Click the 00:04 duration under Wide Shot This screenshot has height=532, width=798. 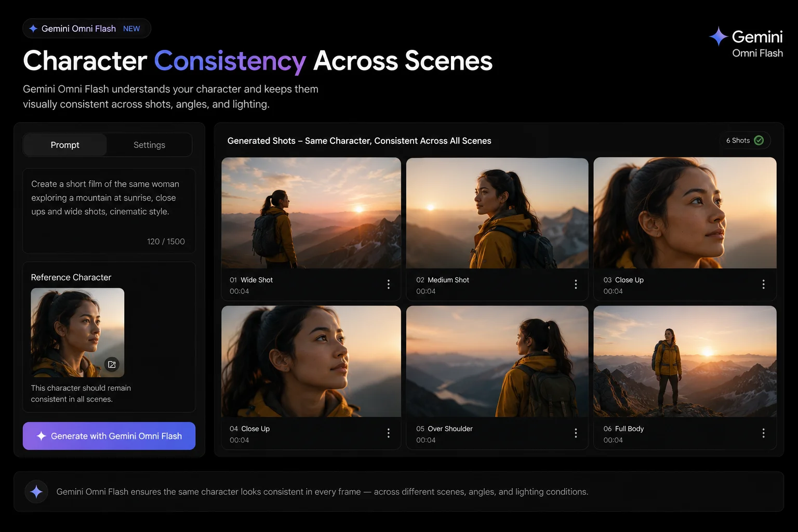(x=239, y=291)
